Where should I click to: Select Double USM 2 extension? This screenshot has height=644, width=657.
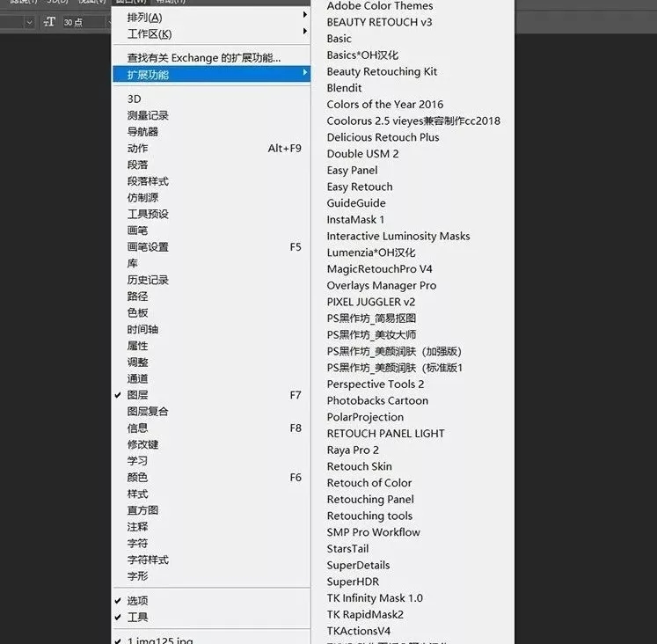[x=362, y=154]
